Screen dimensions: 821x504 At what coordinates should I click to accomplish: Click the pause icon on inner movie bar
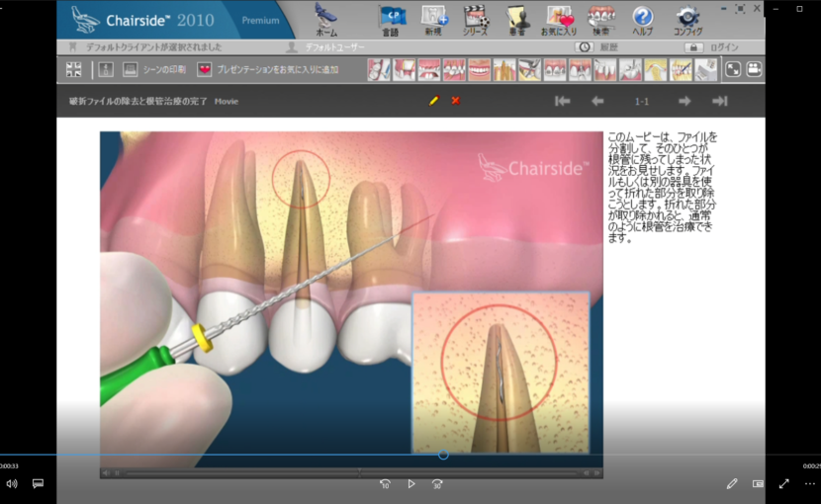118,473
